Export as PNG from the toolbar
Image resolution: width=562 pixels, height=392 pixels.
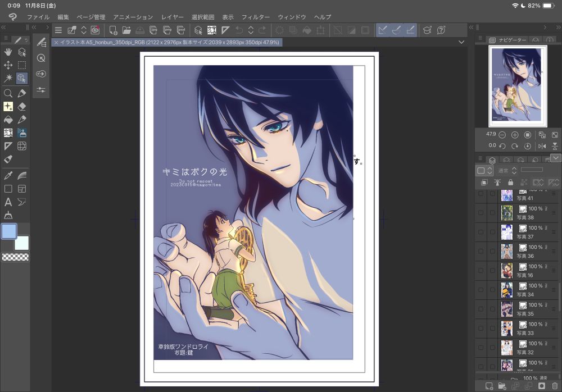point(167,30)
